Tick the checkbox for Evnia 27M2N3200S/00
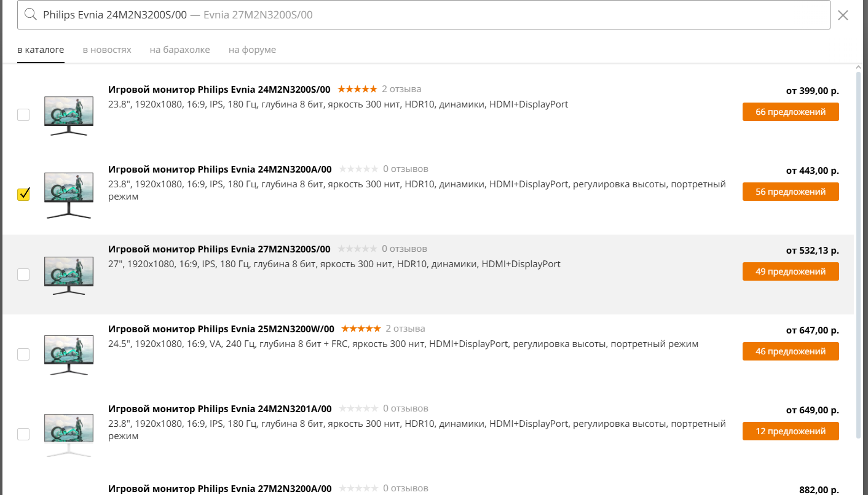Image resolution: width=868 pixels, height=495 pixels. click(23, 275)
